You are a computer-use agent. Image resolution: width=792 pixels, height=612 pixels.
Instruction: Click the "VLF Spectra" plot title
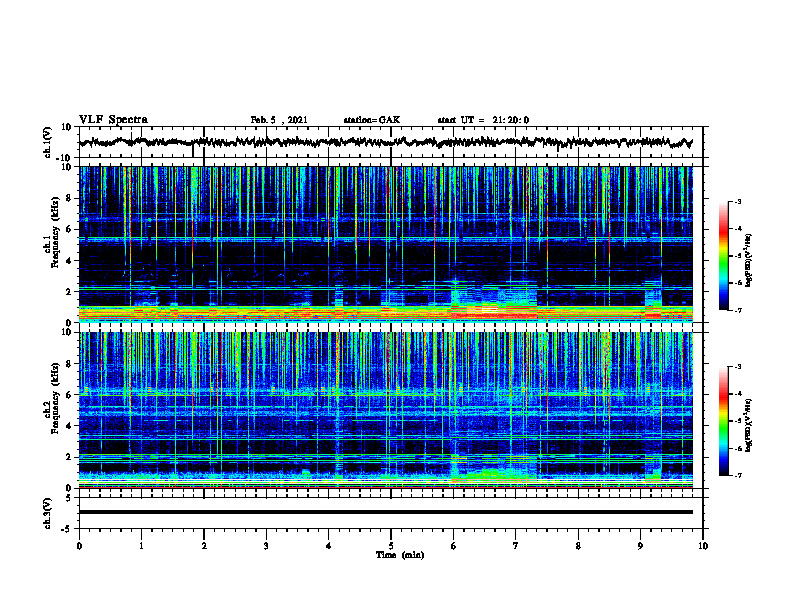coord(113,120)
